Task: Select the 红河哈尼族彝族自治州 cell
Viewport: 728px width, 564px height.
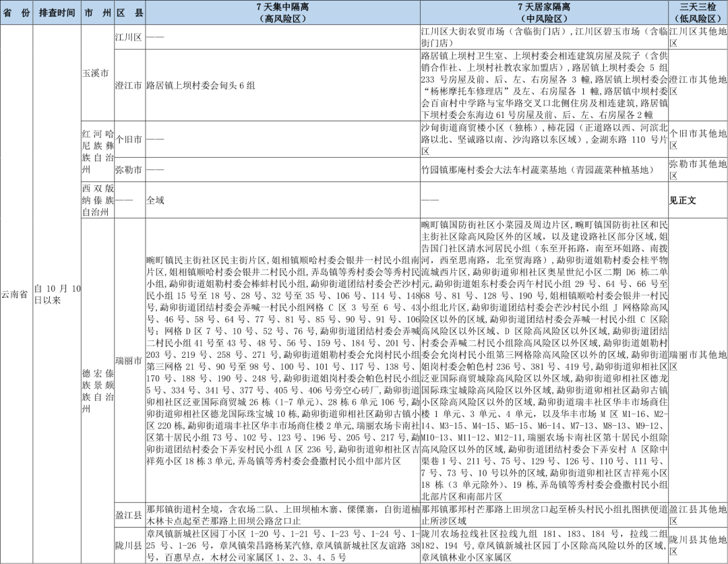Action: pyautogui.click(x=98, y=152)
